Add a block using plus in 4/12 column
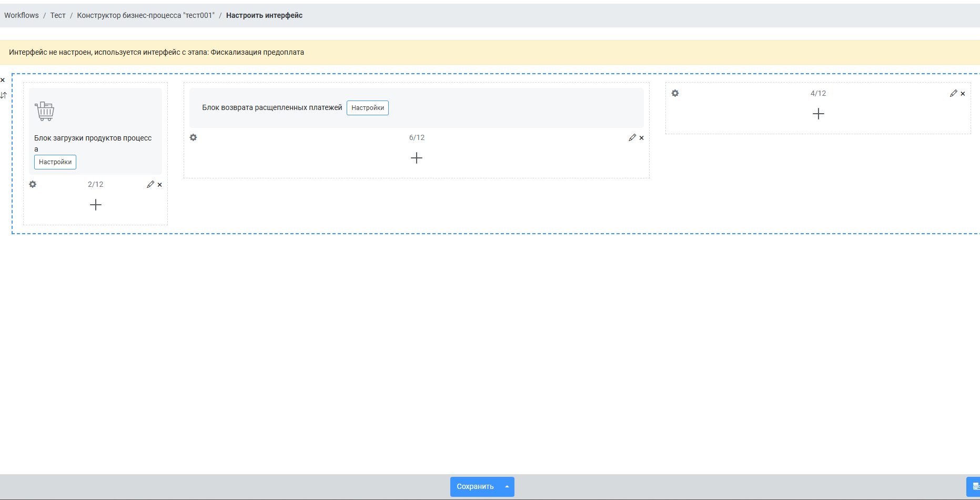This screenshot has height=500, width=980. point(819,114)
